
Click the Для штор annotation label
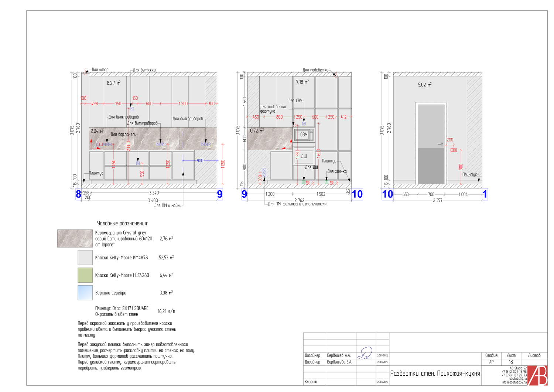click(100, 69)
